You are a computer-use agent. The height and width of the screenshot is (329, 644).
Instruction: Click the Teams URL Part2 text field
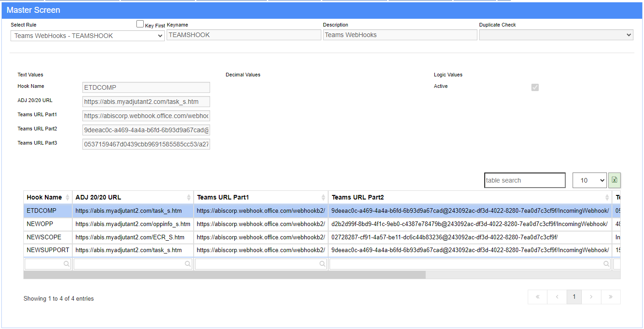point(146,130)
